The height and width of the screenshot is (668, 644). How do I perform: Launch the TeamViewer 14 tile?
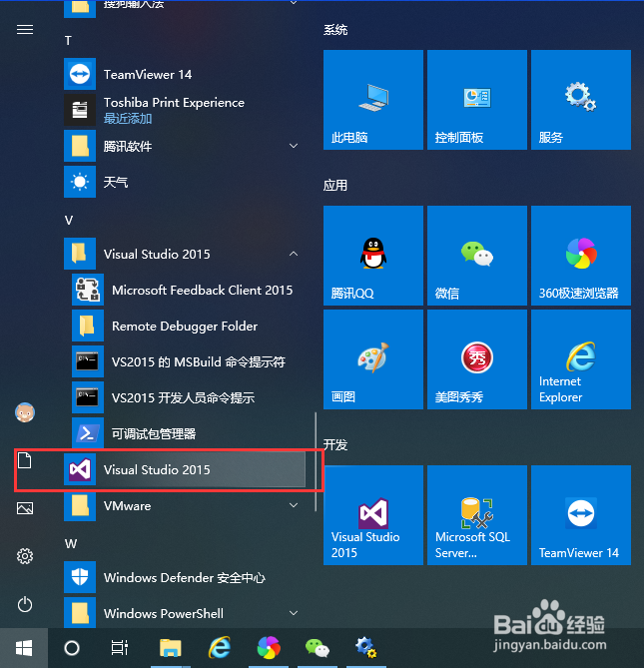pyautogui.click(x=581, y=515)
